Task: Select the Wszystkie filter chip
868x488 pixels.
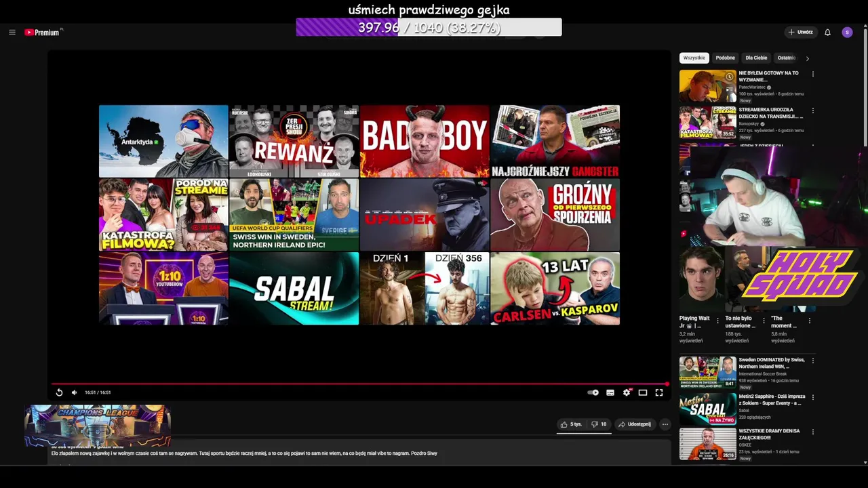Action: coord(694,58)
